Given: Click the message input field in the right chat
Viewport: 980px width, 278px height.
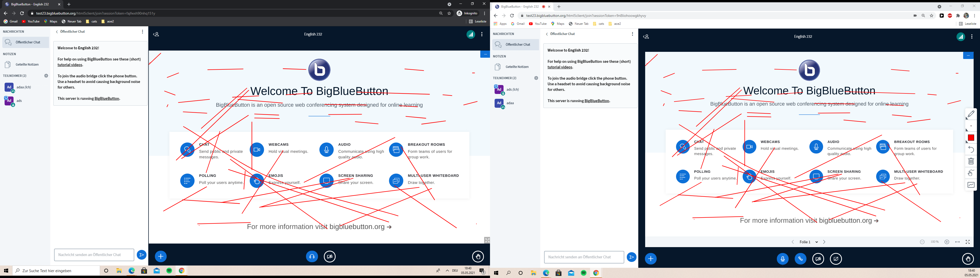Looking at the screenshot, I should pos(584,257).
